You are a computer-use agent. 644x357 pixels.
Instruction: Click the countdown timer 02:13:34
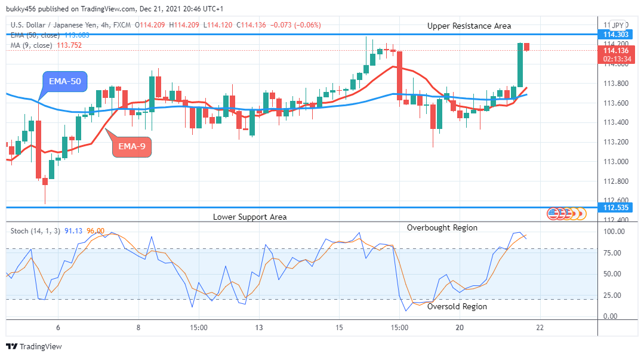pyautogui.click(x=617, y=59)
